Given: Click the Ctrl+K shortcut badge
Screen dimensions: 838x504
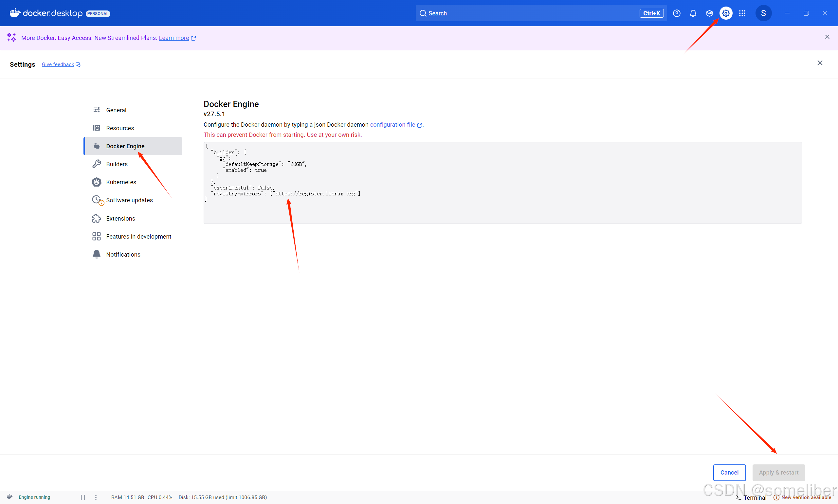Looking at the screenshot, I should coord(651,13).
